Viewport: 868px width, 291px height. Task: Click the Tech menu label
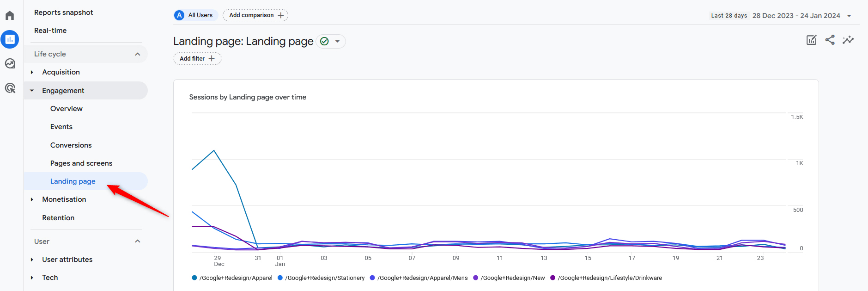(x=50, y=278)
